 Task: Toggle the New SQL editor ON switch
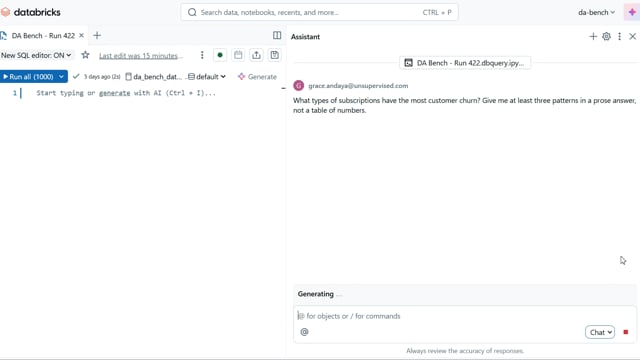coord(36,55)
